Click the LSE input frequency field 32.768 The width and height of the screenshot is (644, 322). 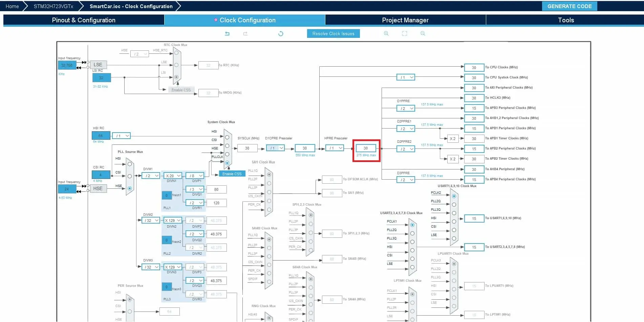(67, 65)
